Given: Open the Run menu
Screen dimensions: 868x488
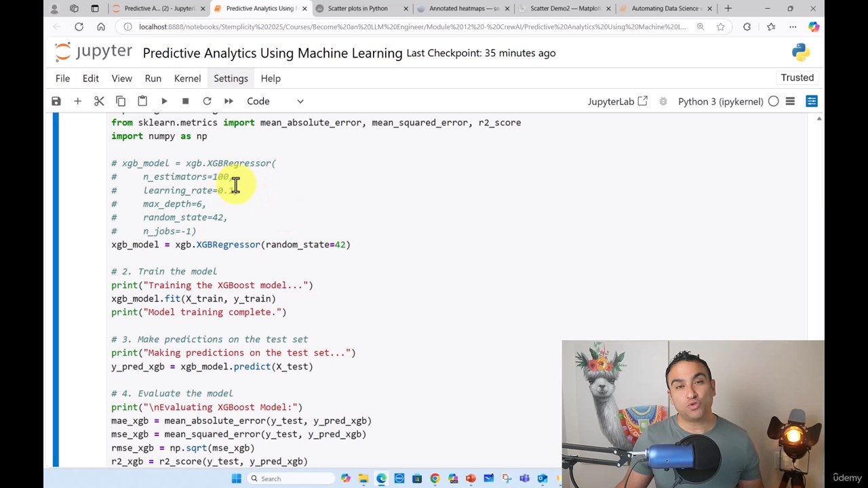Looking at the screenshot, I should point(153,78).
